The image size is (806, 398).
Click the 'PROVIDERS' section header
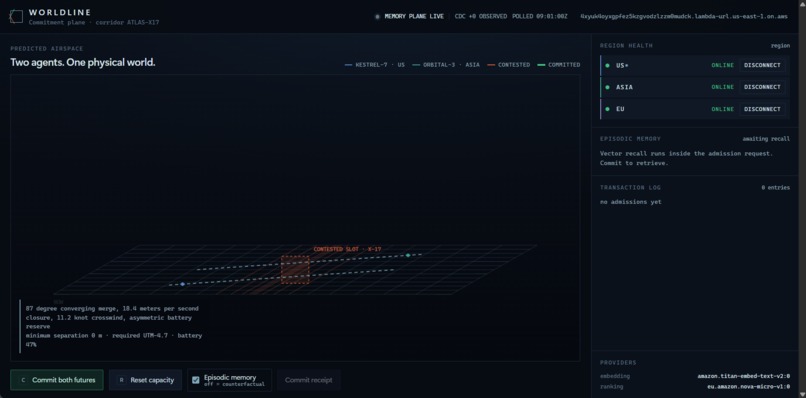tap(618, 363)
